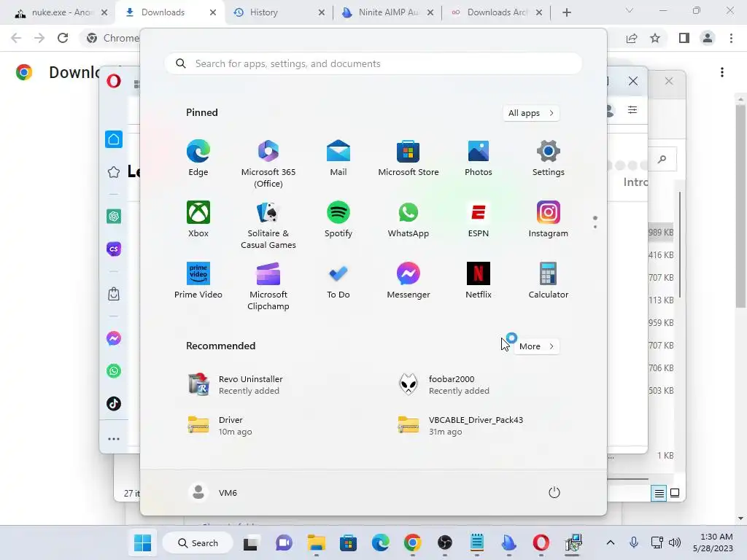Switch file explorer to large icons view
This screenshot has width=747, height=560.
[675, 494]
